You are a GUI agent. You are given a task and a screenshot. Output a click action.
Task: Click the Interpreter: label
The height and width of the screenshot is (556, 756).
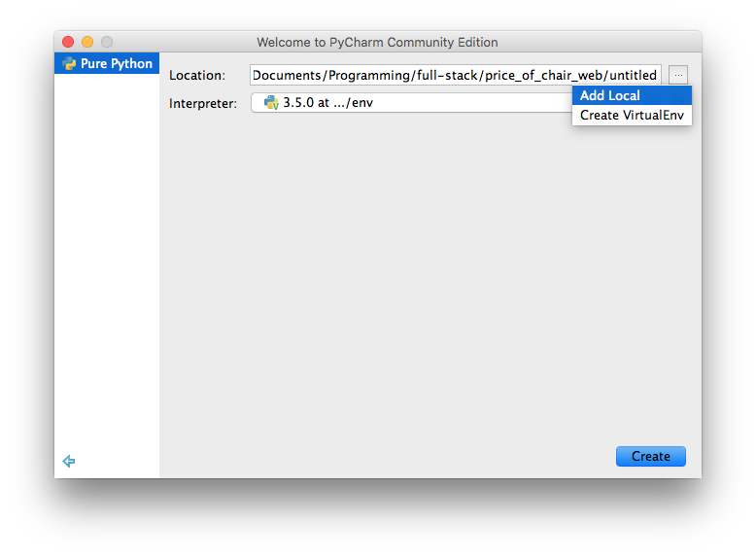(203, 103)
